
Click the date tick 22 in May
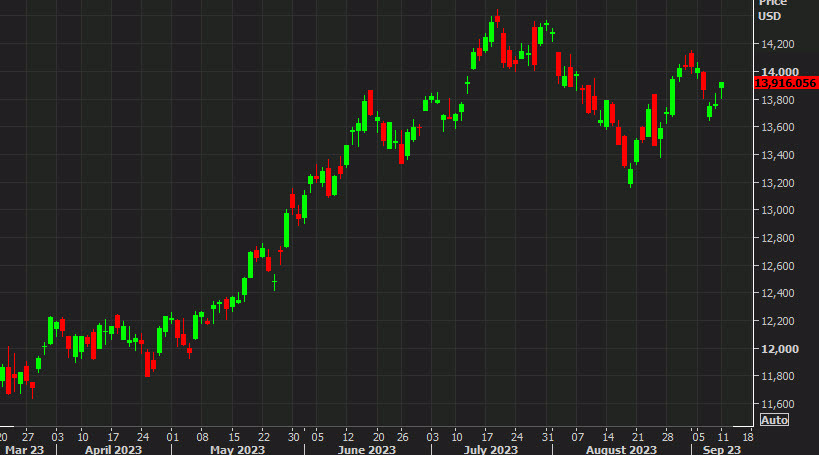pyautogui.click(x=264, y=437)
